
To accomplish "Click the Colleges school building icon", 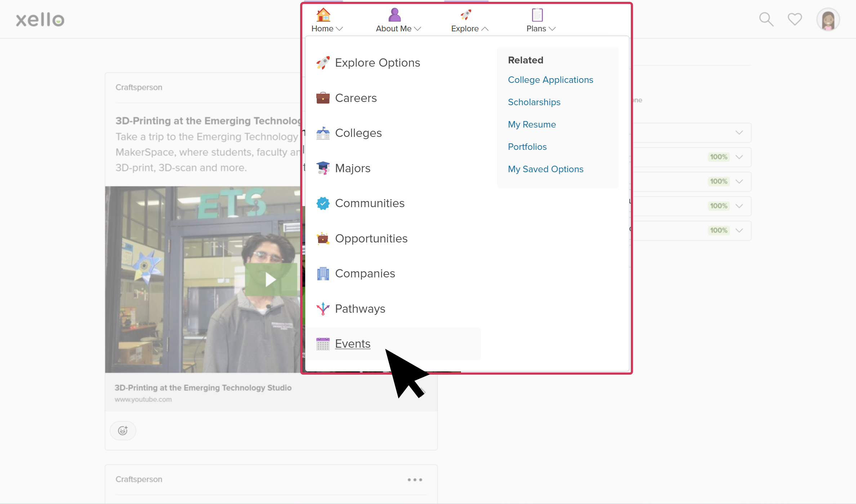I will pos(323,133).
